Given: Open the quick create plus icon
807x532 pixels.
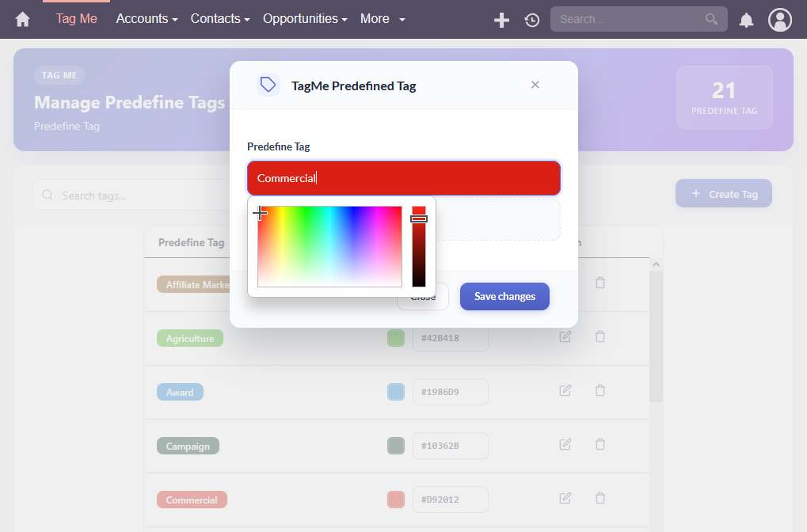Looking at the screenshot, I should point(501,20).
